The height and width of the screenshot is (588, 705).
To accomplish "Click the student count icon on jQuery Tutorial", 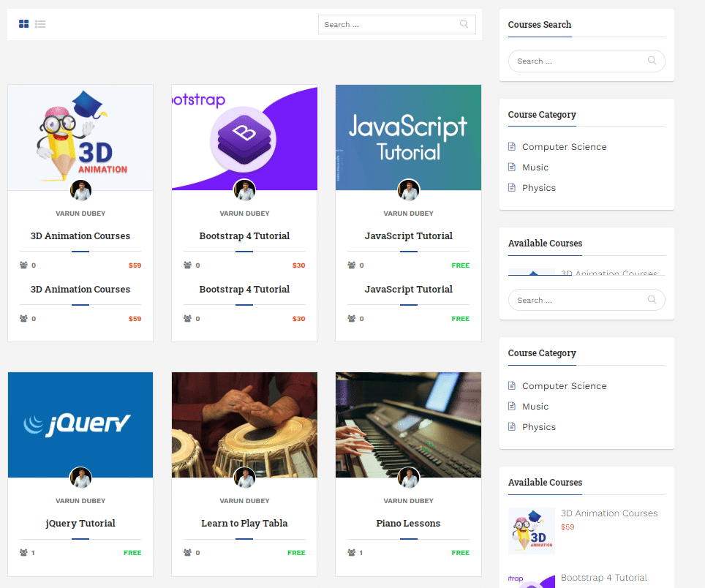I will tap(22, 552).
